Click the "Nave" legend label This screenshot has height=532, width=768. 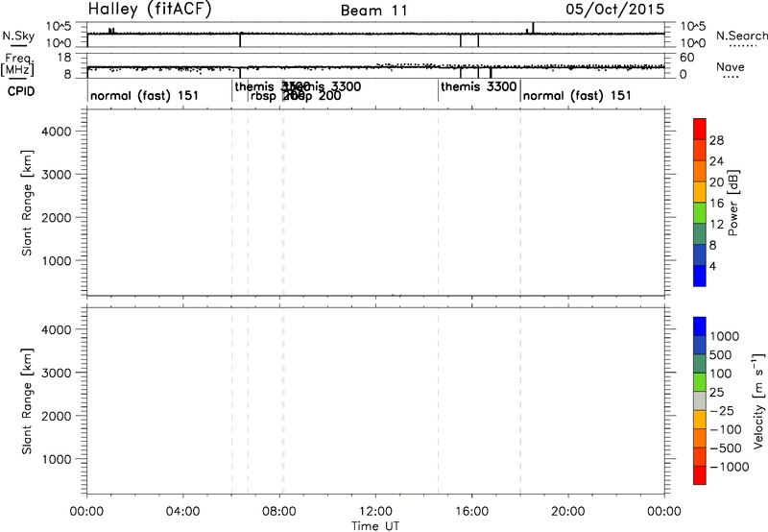[731, 66]
